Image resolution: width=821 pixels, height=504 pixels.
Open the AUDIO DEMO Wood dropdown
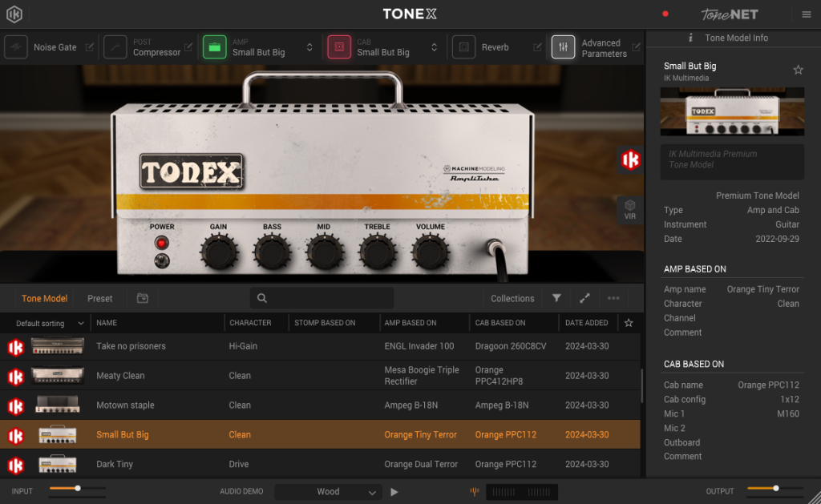point(327,491)
